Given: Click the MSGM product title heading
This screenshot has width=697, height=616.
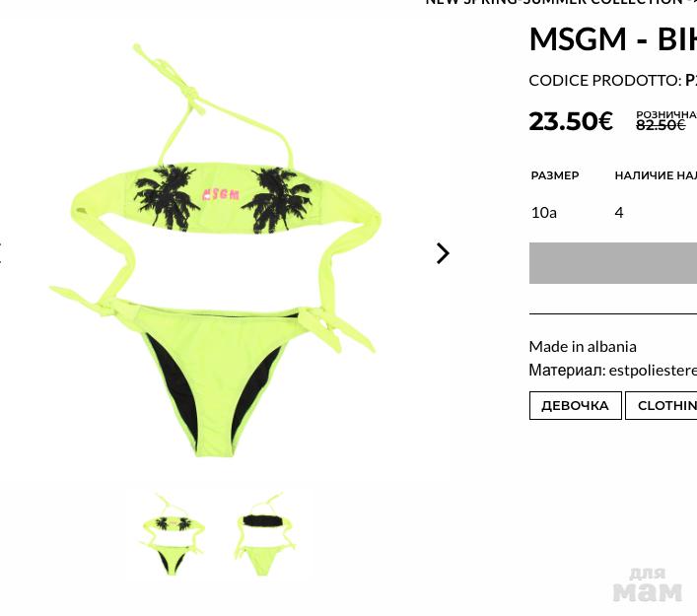Looking at the screenshot, I should coord(613,39).
